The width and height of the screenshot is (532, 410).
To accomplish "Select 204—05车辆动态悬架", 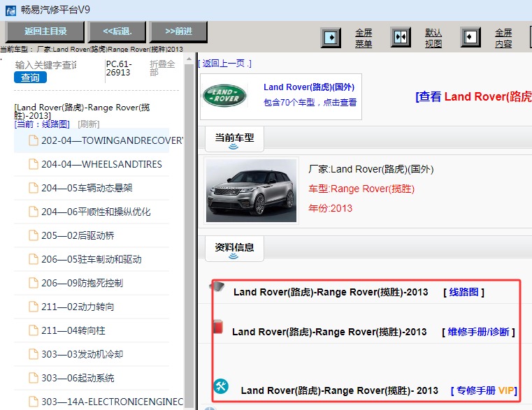I will (x=92, y=188).
